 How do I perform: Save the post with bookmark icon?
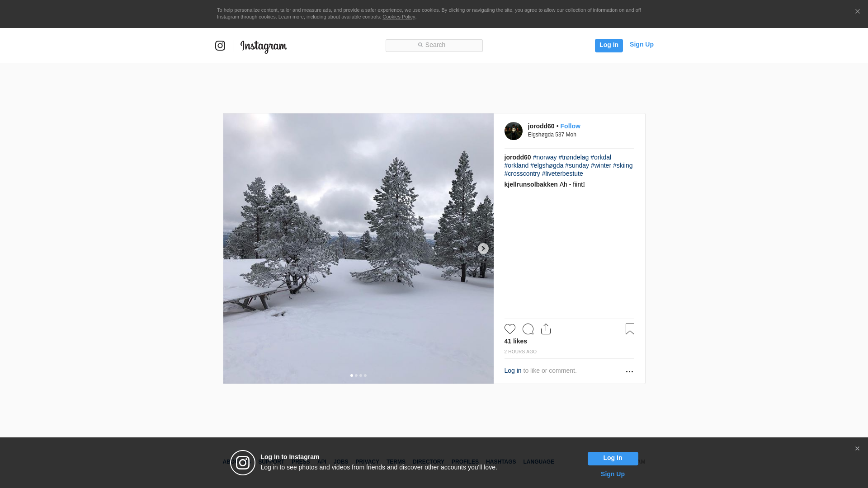[x=630, y=329]
